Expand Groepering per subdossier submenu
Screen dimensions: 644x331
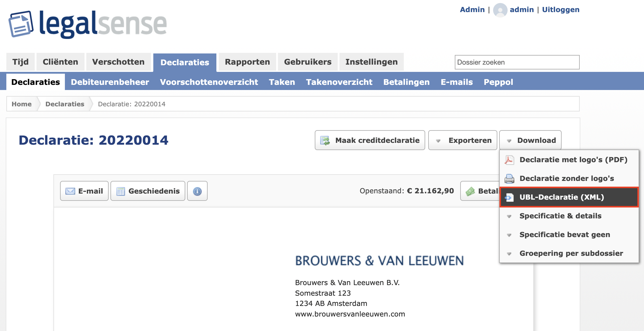point(569,253)
